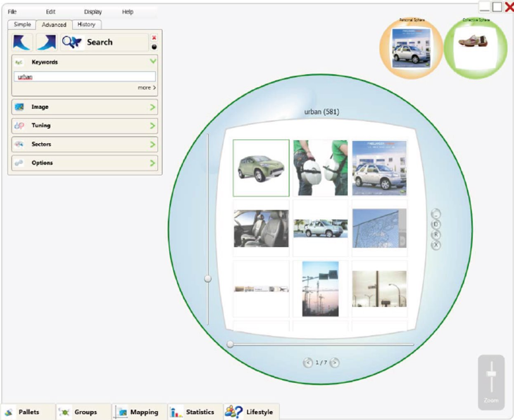The height and width of the screenshot is (420, 514).
Task: Click the forward arrow icon in search panel
Action: coord(47,42)
